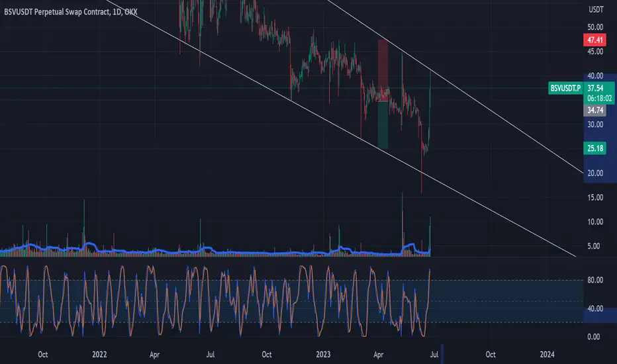
Task: Select the 40.00 oscillator level label
Action: point(595,309)
